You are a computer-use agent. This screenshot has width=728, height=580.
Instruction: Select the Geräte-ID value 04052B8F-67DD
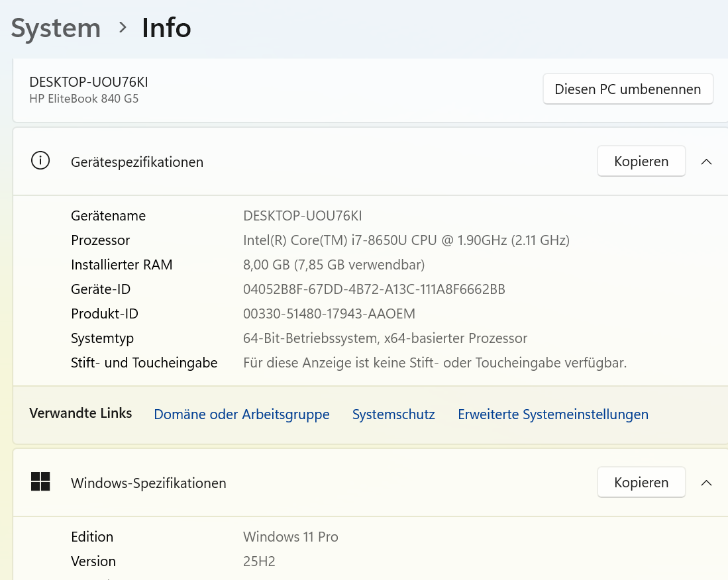[374, 289]
